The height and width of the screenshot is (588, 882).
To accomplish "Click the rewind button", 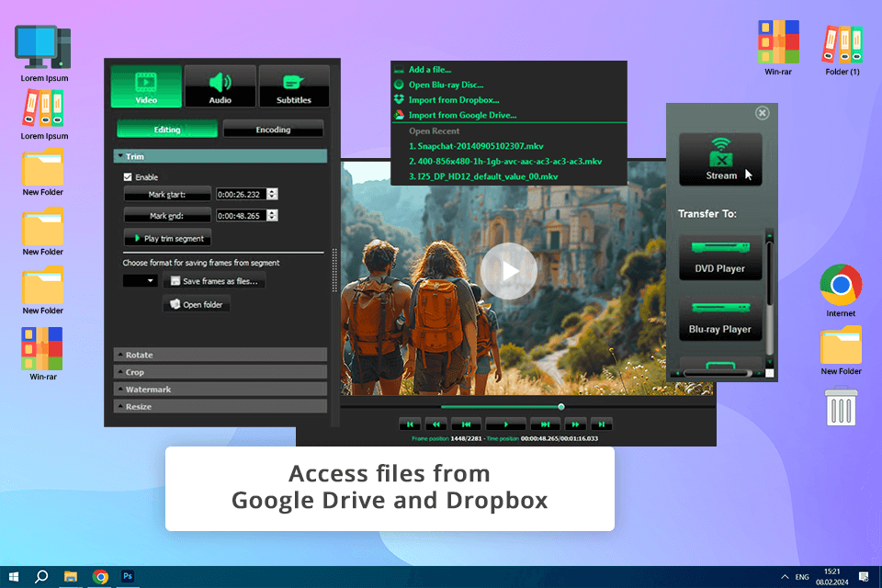I will pyautogui.click(x=435, y=424).
